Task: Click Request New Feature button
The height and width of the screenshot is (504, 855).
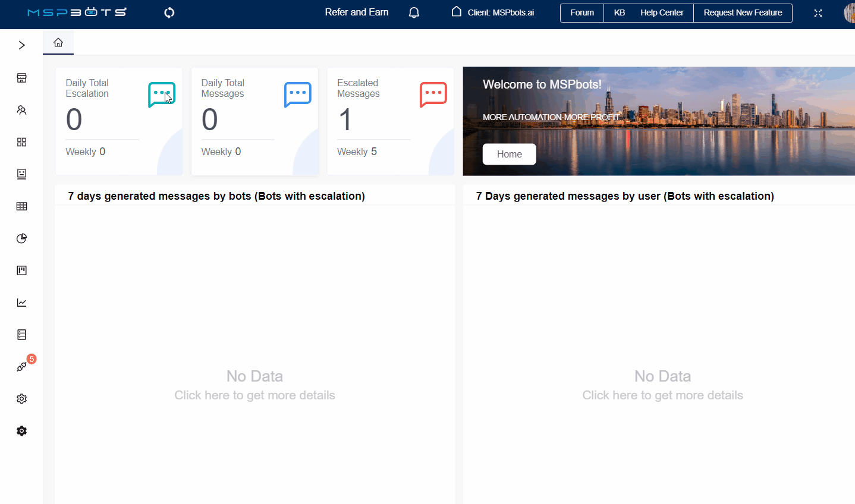Action: pyautogui.click(x=743, y=12)
